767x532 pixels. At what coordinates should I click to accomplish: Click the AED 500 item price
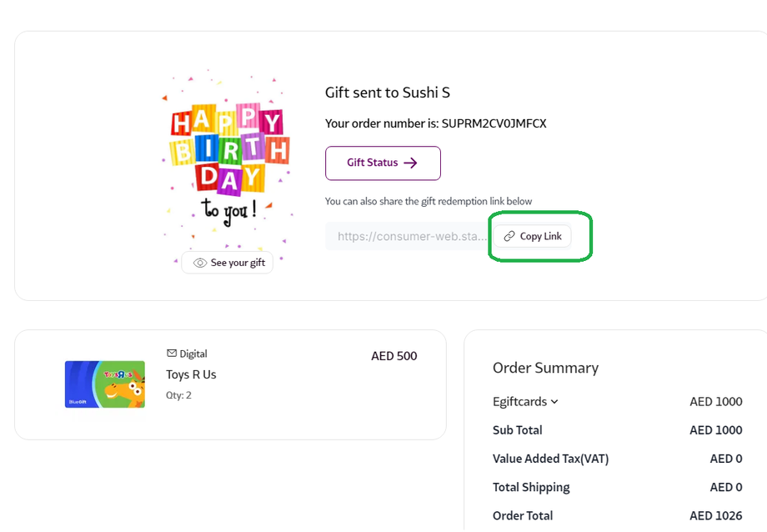(394, 356)
